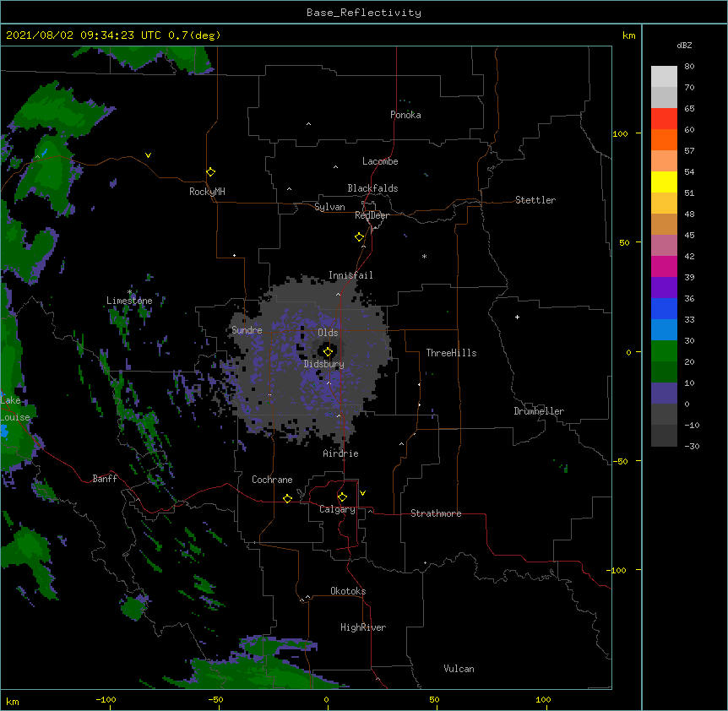This screenshot has height=711, width=728.
Task: Click the 50 tick on right axis
Action: (624, 242)
